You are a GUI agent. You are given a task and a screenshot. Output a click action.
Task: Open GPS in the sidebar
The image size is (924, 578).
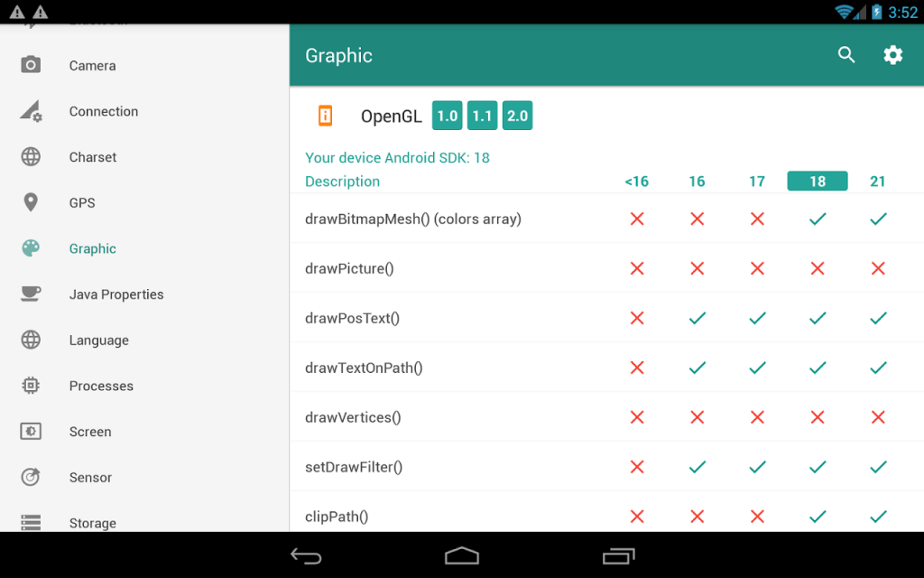click(x=144, y=202)
